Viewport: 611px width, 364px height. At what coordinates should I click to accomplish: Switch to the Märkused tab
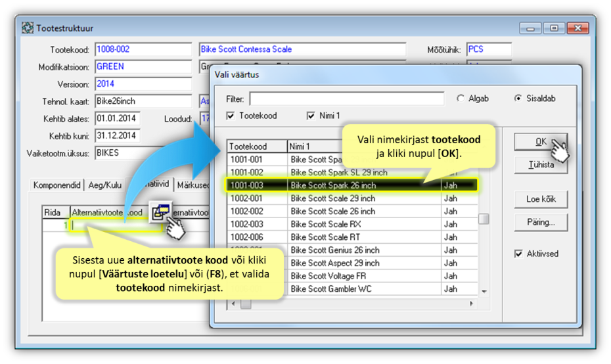click(x=192, y=185)
